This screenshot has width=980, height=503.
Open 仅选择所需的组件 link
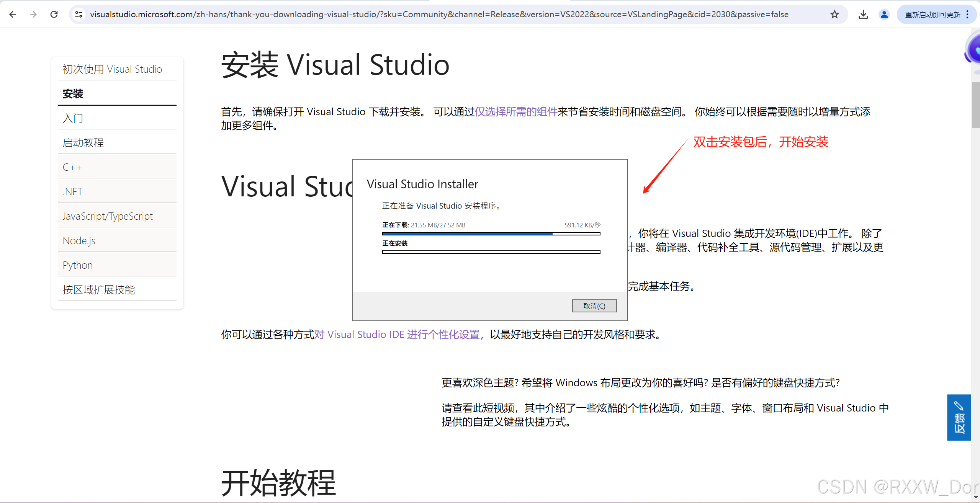pos(515,112)
